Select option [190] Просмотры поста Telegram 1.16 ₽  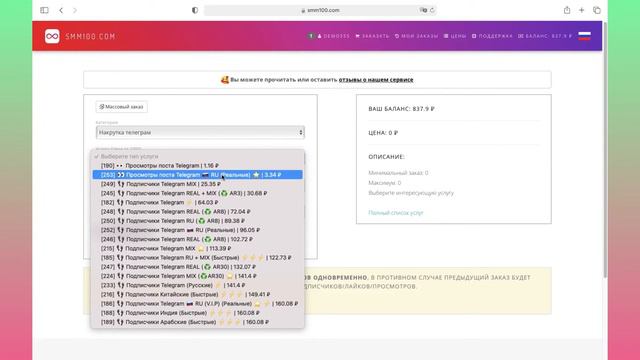pyautogui.click(x=198, y=166)
